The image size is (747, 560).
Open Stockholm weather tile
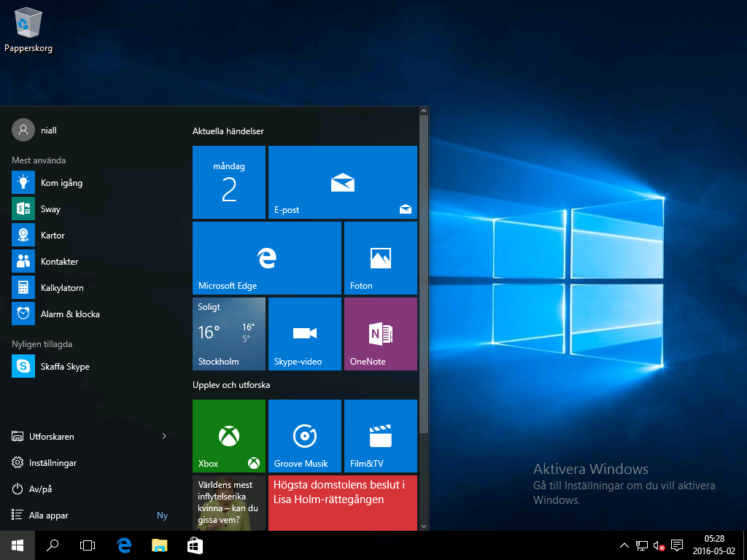pos(228,334)
